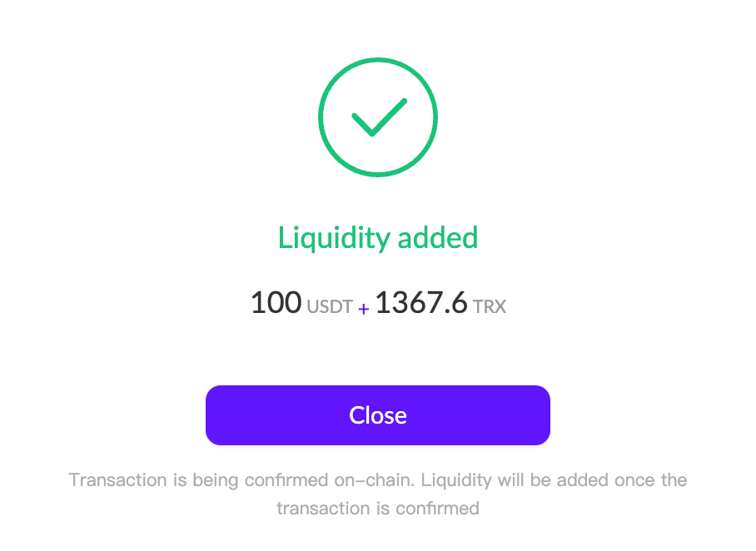The width and height of the screenshot is (756, 551).
Task: Click the word "added" in the green heading
Action: click(438, 238)
